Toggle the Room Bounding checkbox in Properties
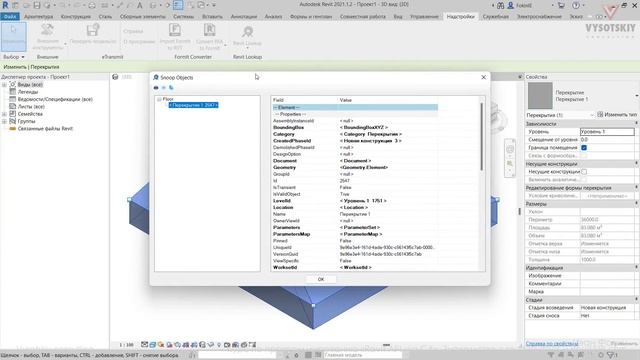The height and width of the screenshot is (360, 640). [584, 147]
